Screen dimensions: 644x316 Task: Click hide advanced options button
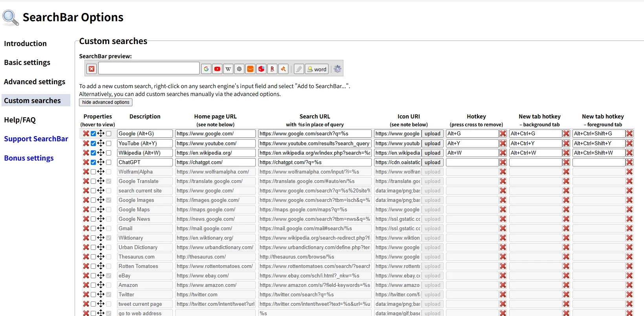[106, 102]
